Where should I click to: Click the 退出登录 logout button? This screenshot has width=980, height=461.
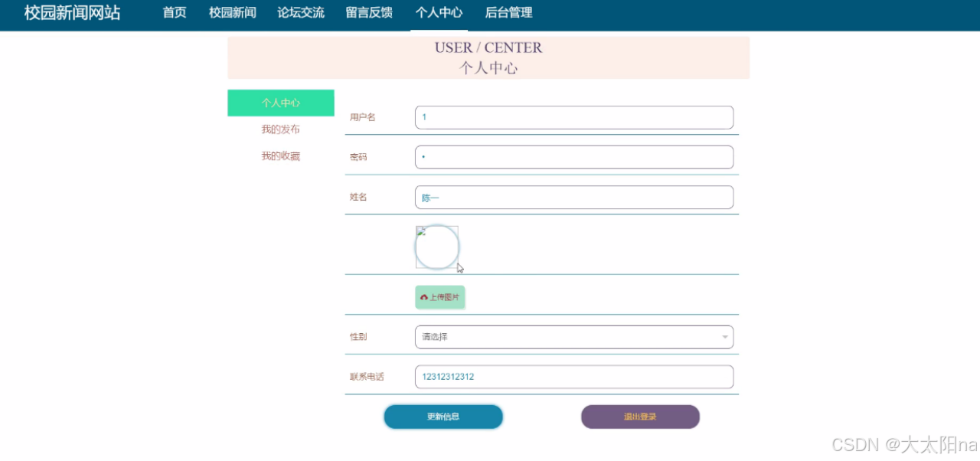[639, 417]
